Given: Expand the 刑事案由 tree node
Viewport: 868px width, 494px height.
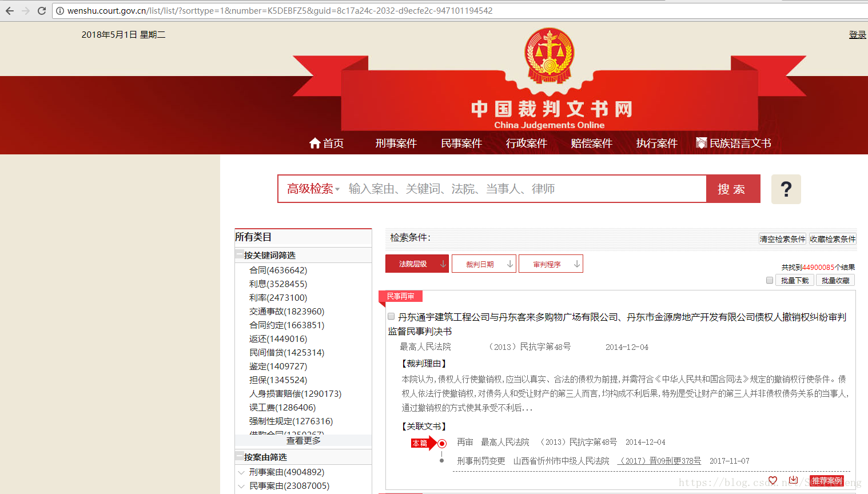Looking at the screenshot, I should click(241, 472).
